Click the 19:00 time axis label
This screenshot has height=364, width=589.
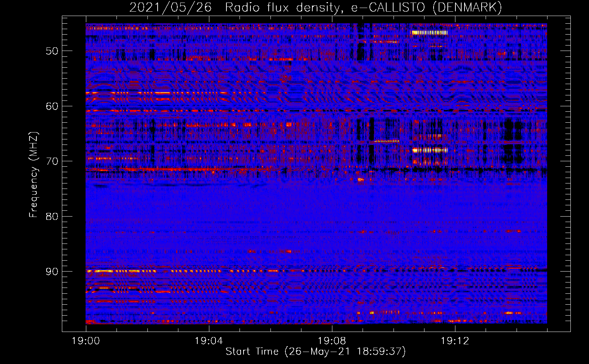tap(86, 341)
